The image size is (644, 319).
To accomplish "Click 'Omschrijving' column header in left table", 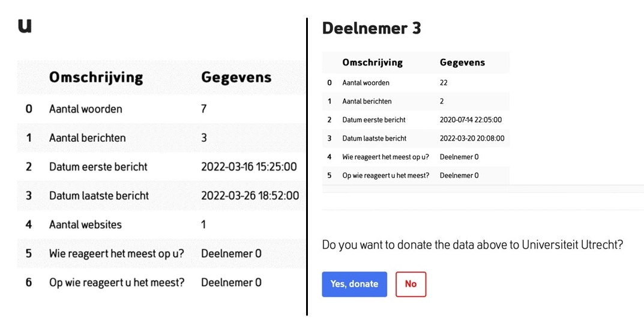I will [96, 77].
